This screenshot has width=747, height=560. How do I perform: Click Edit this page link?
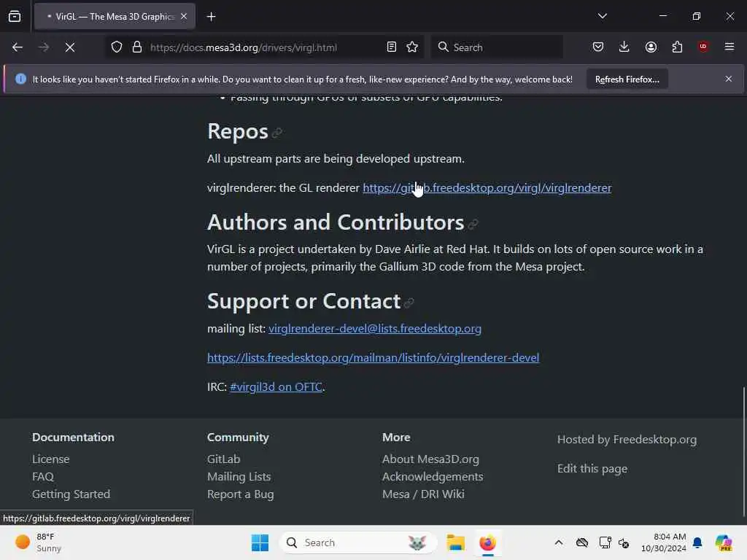pos(592,469)
